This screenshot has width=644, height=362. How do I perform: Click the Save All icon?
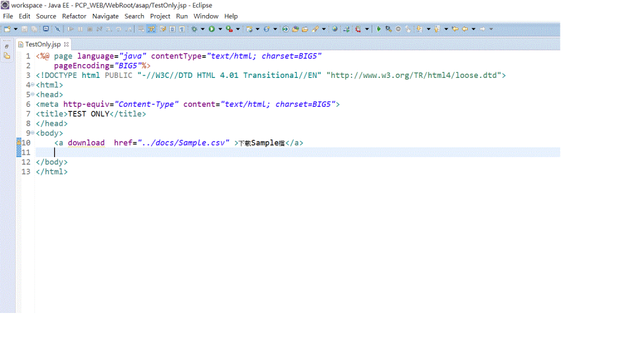[34, 29]
